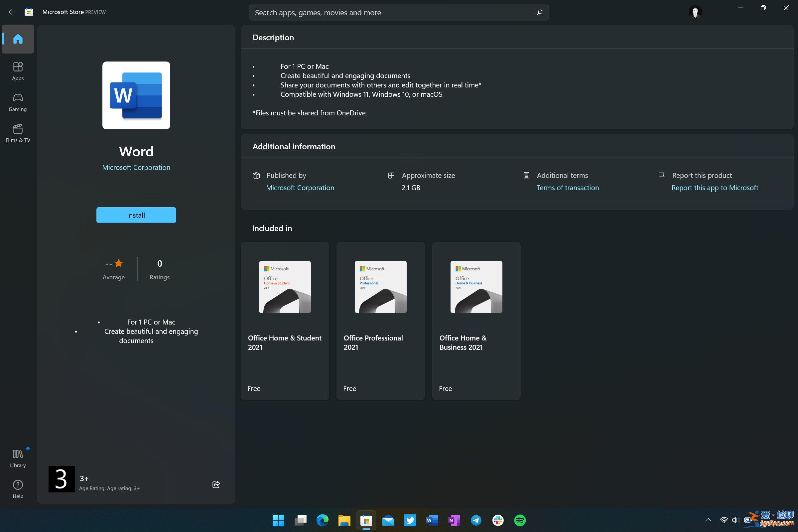Open the Films & TV section
Screen dimensions: 798x532
click(18, 133)
